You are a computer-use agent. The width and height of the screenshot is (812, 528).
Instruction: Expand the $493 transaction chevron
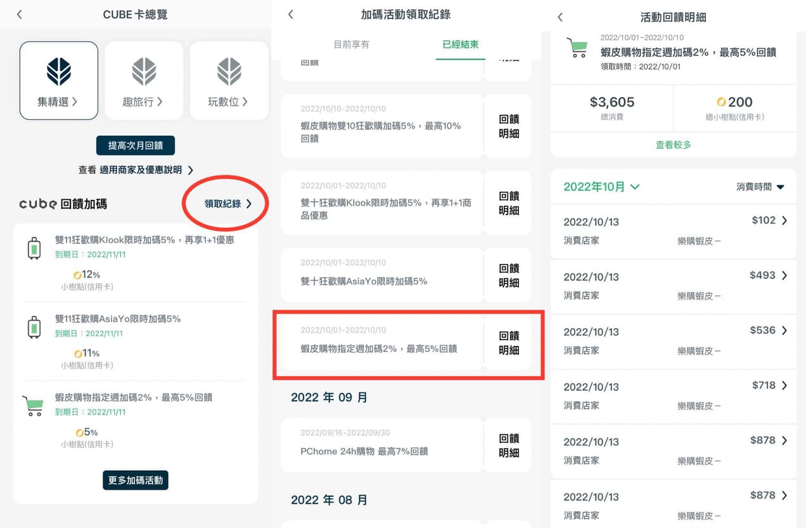coord(785,275)
